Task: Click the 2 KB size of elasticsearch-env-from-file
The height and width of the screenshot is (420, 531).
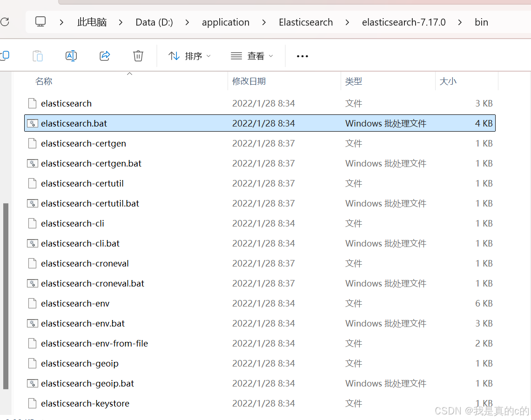Action: click(484, 344)
